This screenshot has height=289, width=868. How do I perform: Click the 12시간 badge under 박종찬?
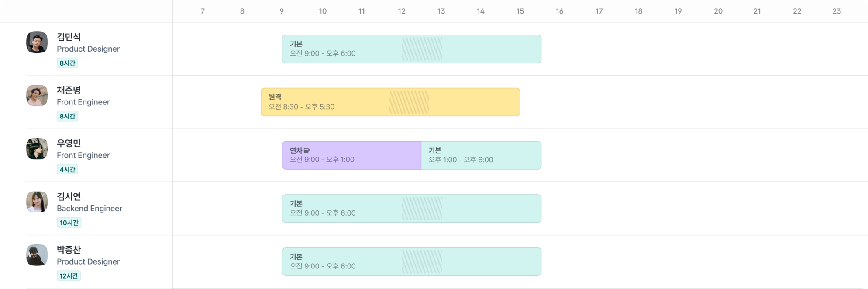(x=69, y=276)
